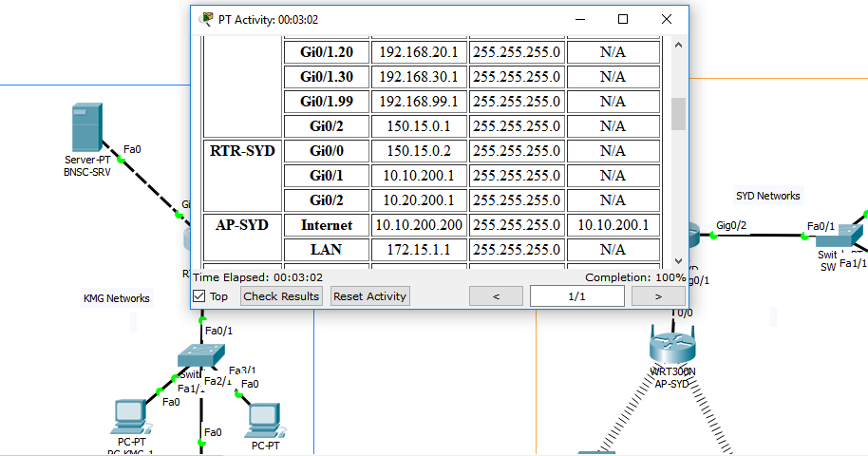The width and height of the screenshot is (868, 456).
Task: Select the PC-KMG-1 computer icon
Action: (x=131, y=417)
